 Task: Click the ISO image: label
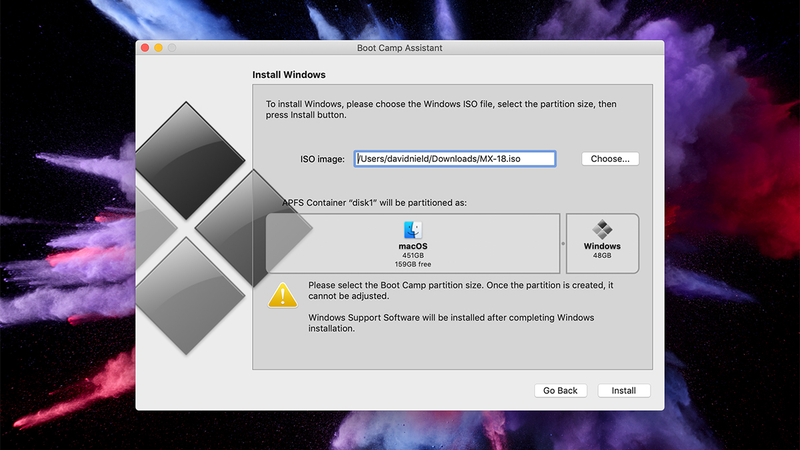(322, 159)
